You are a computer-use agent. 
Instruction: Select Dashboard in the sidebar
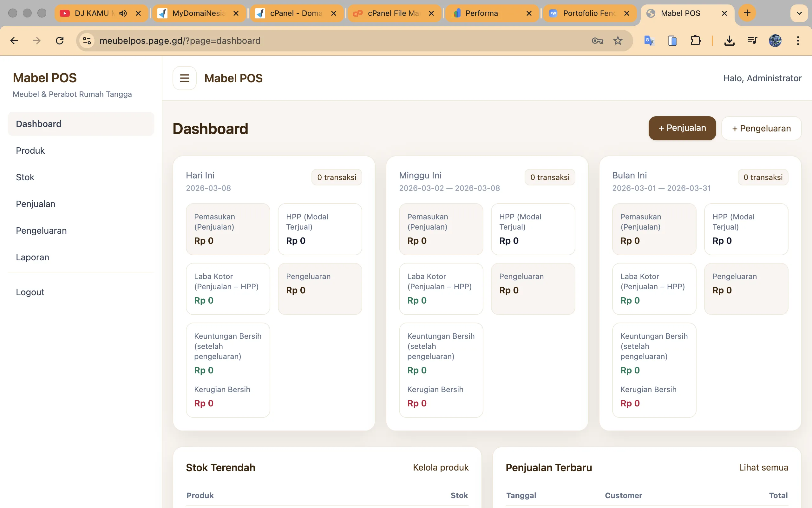coord(81,124)
